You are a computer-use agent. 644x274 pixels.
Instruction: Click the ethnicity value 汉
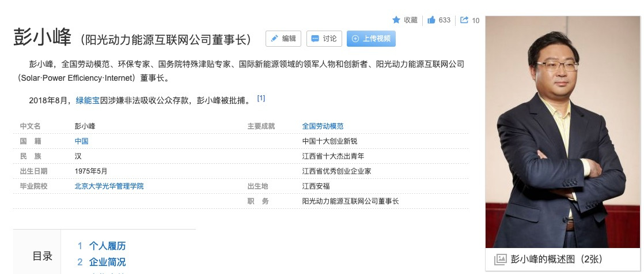click(78, 156)
